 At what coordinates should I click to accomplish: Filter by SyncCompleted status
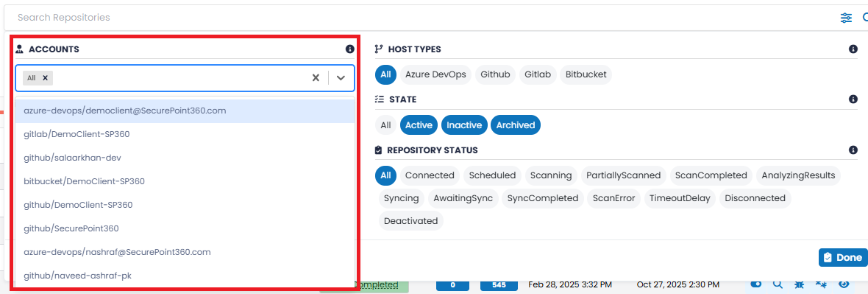(x=543, y=199)
